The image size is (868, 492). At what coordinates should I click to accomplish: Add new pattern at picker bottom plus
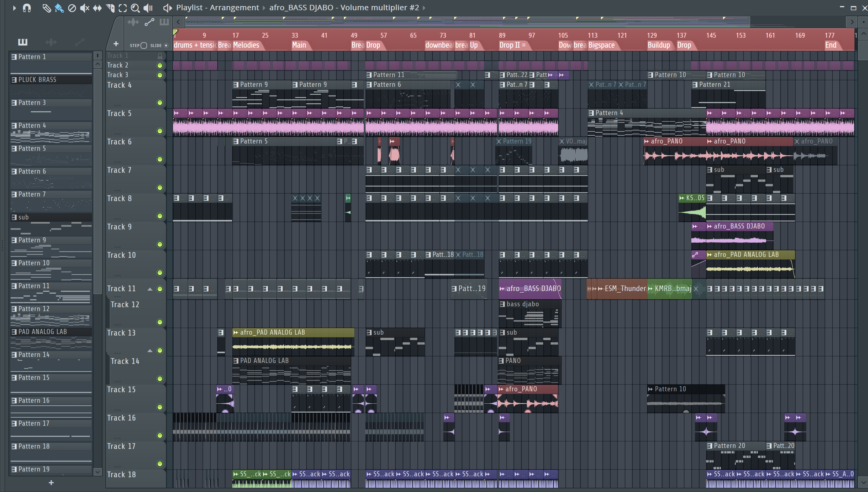(51, 483)
